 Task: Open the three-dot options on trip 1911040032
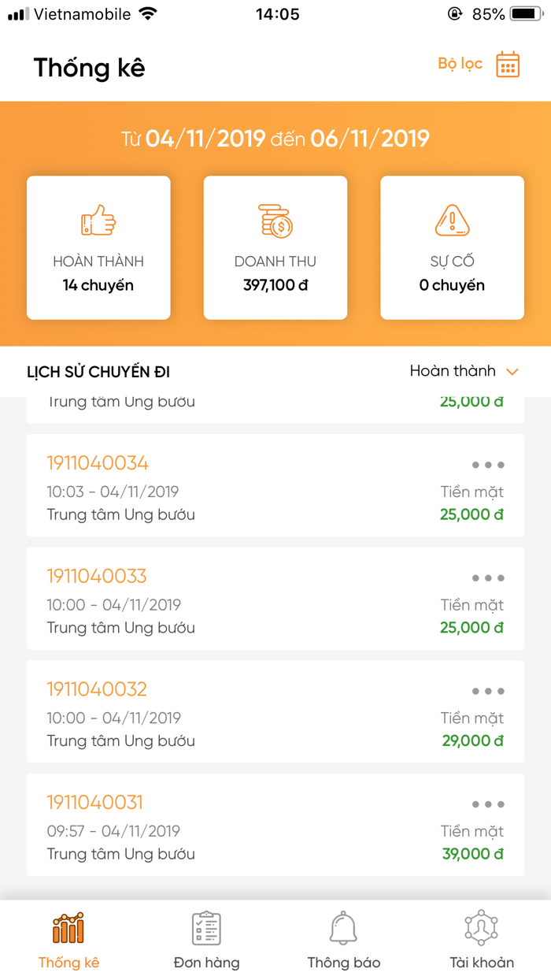tap(488, 691)
